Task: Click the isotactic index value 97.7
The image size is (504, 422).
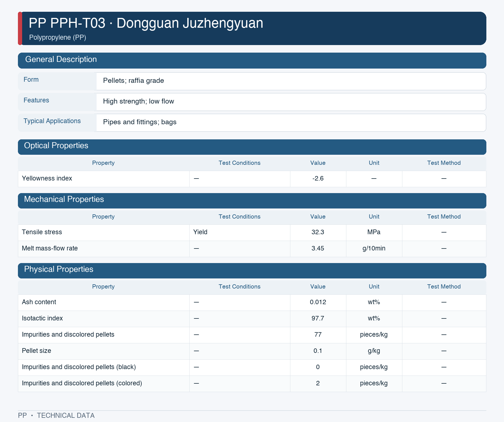Action: click(x=318, y=318)
